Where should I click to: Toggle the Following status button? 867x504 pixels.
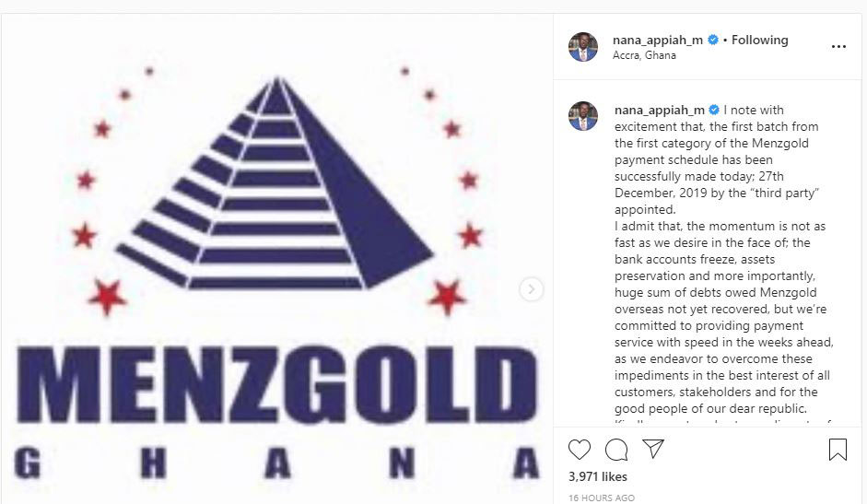click(x=760, y=40)
